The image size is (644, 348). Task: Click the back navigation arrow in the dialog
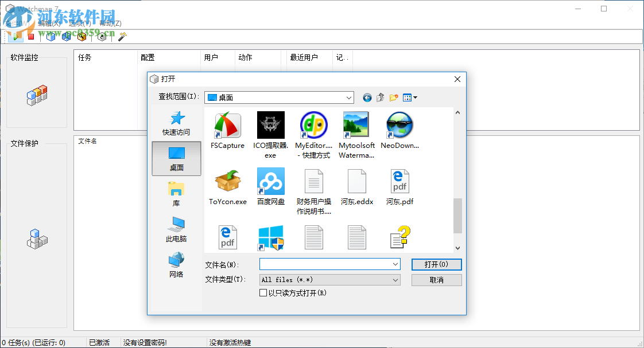tap(367, 97)
